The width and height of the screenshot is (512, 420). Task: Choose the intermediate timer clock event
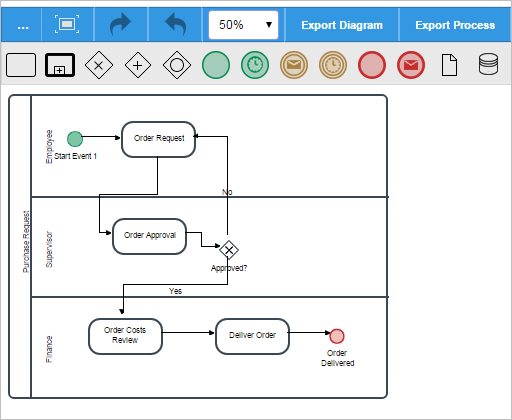[333, 65]
